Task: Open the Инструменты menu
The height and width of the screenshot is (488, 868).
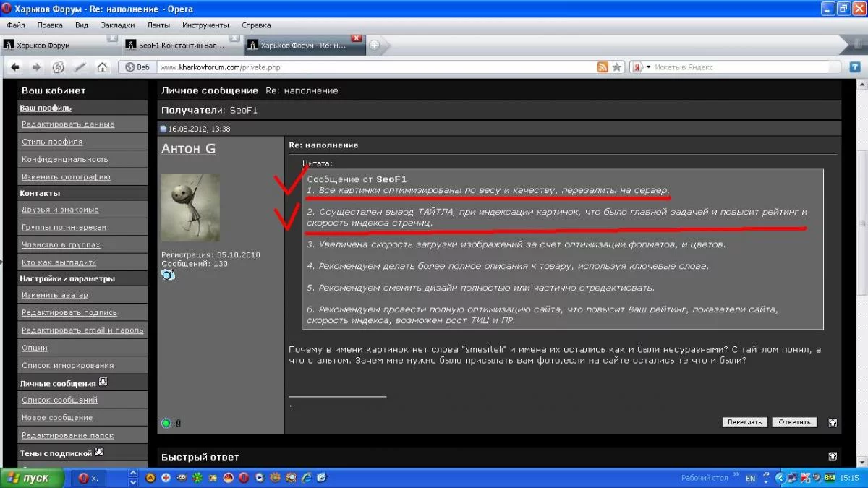Action: [205, 25]
